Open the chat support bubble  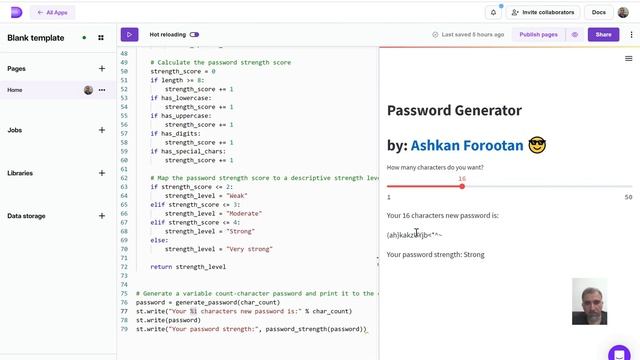point(619,353)
